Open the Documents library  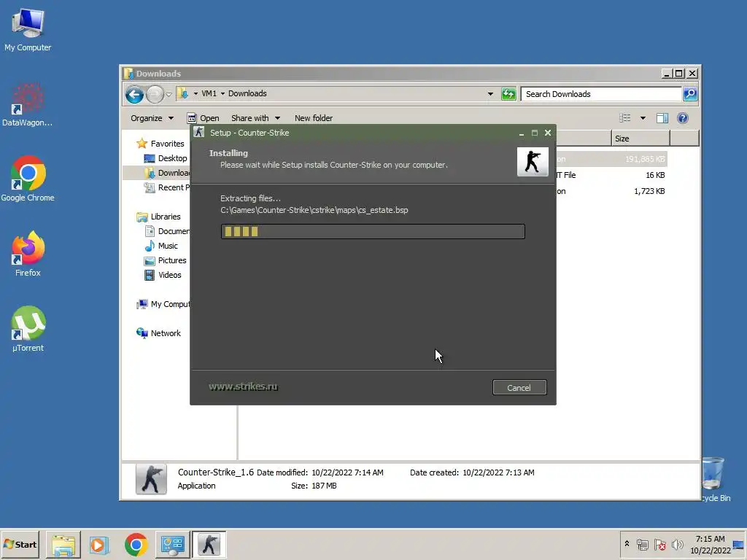click(x=167, y=231)
